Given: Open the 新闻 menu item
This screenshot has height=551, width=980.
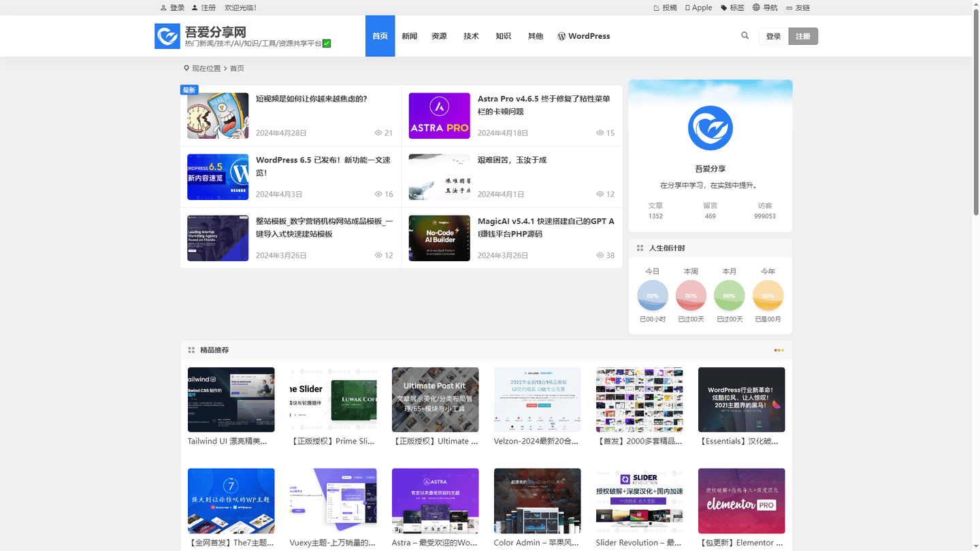Looking at the screenshot, I should 409,36.
